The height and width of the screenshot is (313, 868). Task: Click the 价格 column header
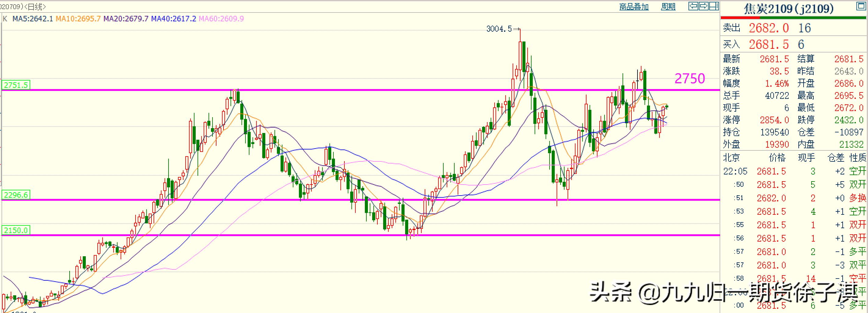[777, 157]
